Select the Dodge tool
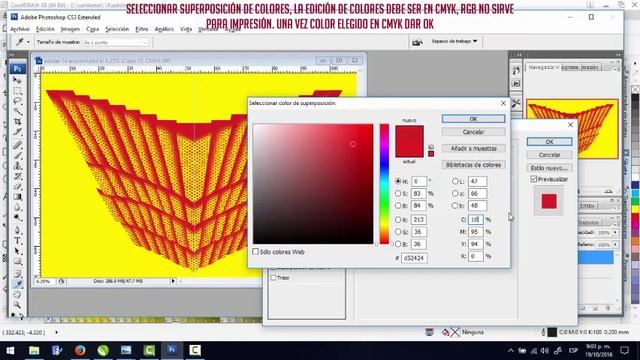 click(x=17, y=218)
